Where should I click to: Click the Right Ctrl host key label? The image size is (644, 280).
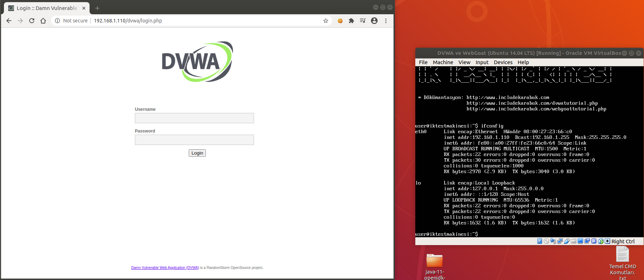623,242
